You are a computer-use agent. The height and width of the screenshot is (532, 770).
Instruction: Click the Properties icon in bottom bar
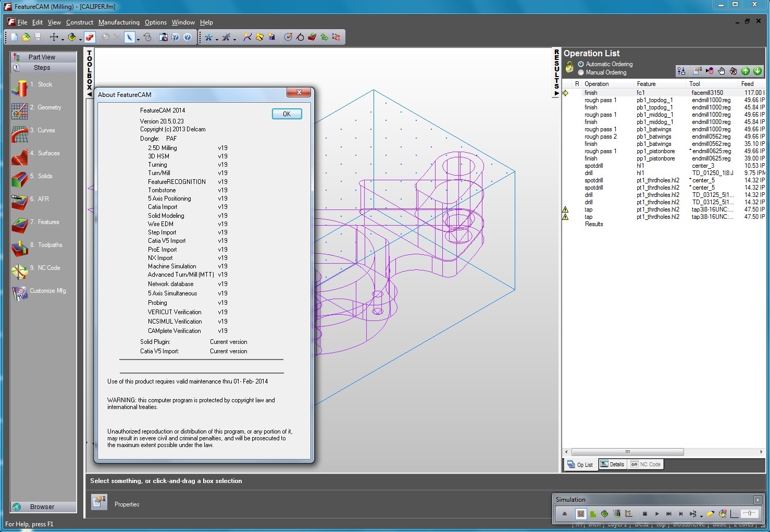coord(99,502)
